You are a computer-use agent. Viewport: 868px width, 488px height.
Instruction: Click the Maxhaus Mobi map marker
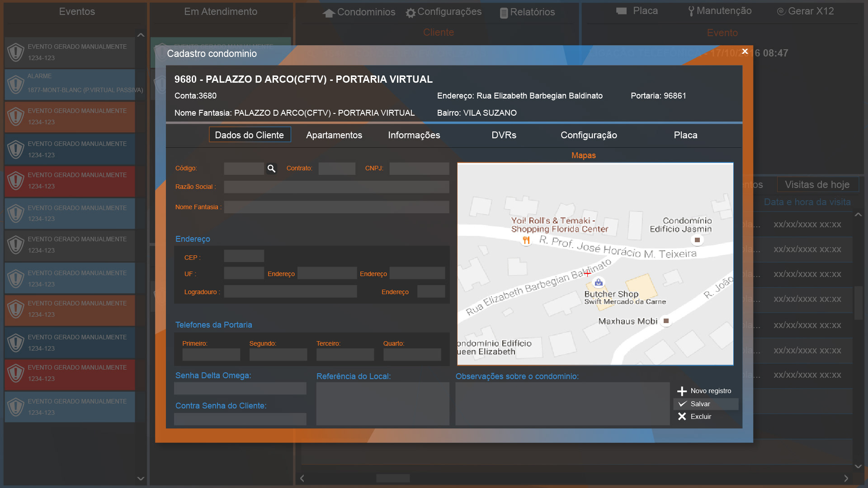click(x=666, y=321)
